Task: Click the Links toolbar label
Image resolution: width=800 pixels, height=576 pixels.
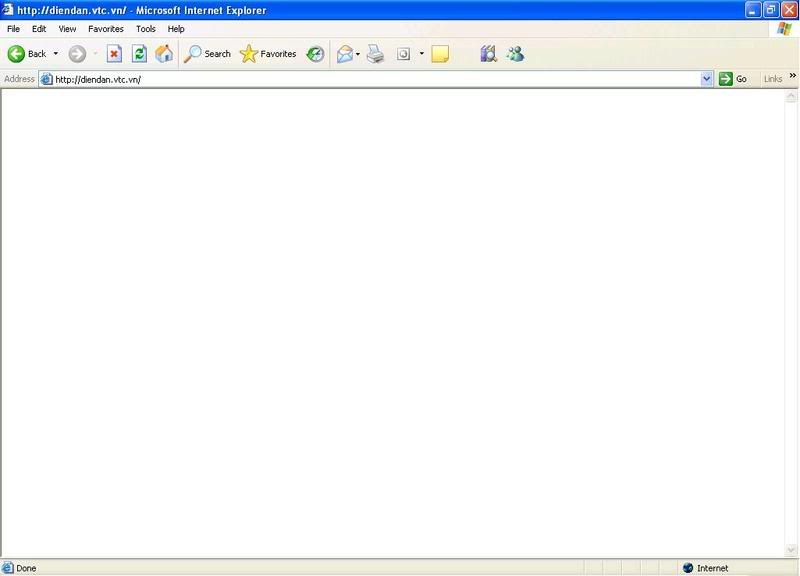Action: click(773, 79)
